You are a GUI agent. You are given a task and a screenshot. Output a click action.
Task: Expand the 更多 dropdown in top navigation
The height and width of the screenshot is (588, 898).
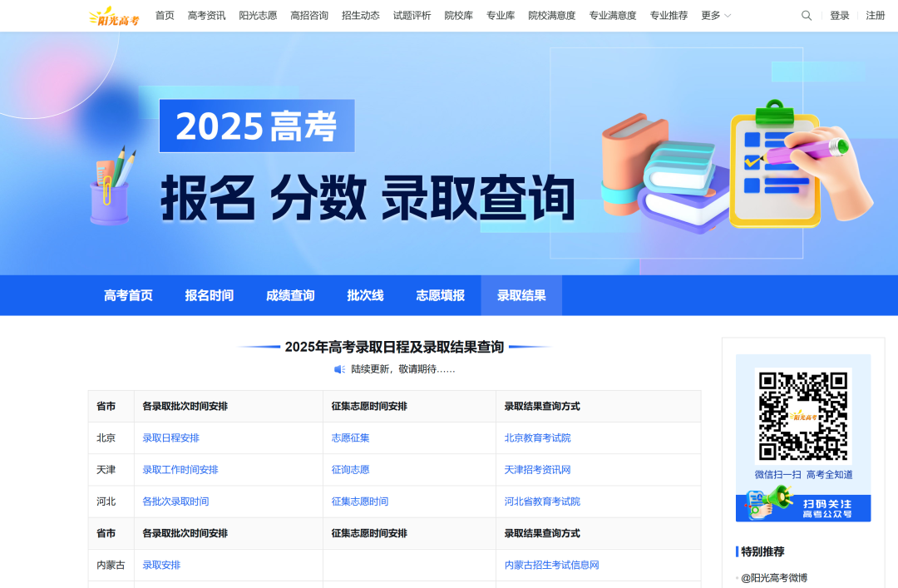pos(713,15)
